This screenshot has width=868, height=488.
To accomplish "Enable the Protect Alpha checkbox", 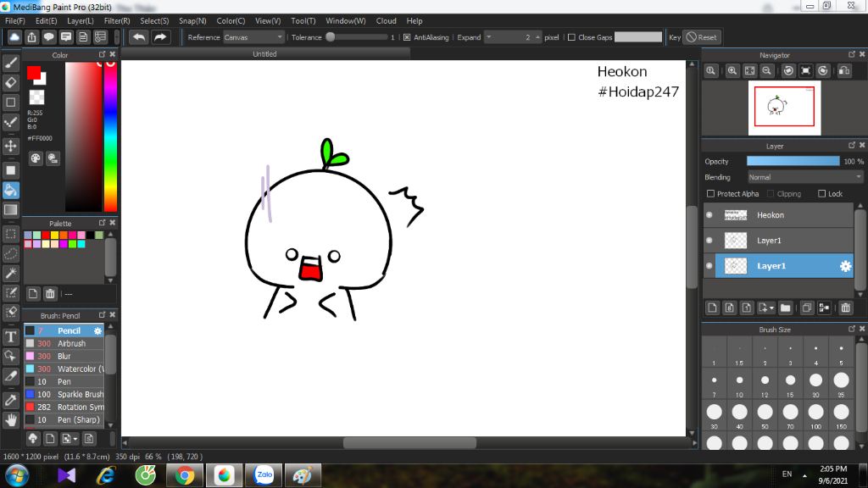I will 710,194.
